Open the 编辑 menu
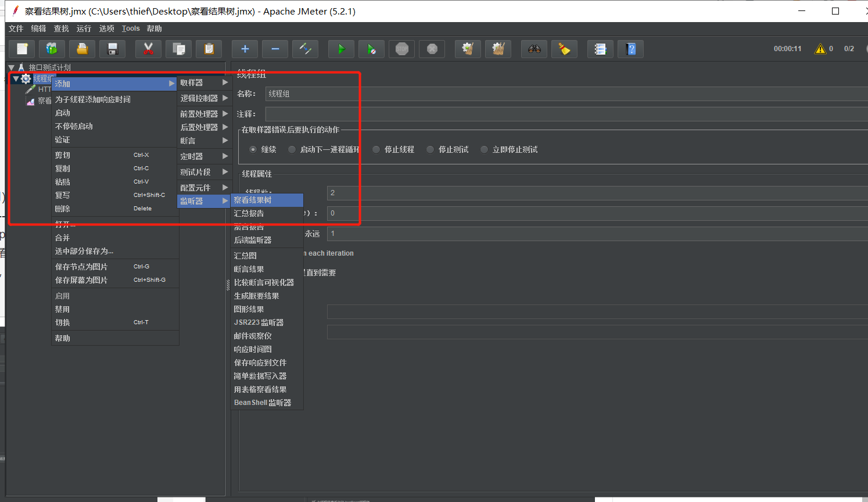Screen dimensions: 868x502 (x=38, y=28)
